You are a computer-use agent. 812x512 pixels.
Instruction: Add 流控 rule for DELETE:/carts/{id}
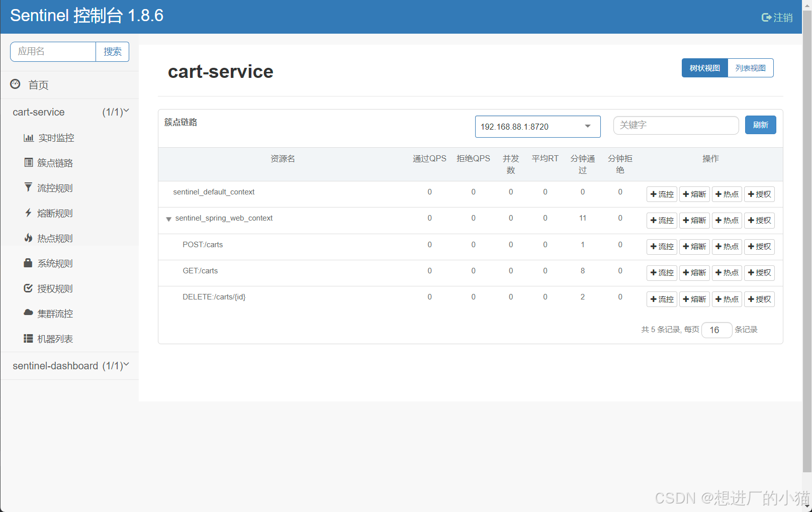[x=662, y=299]
